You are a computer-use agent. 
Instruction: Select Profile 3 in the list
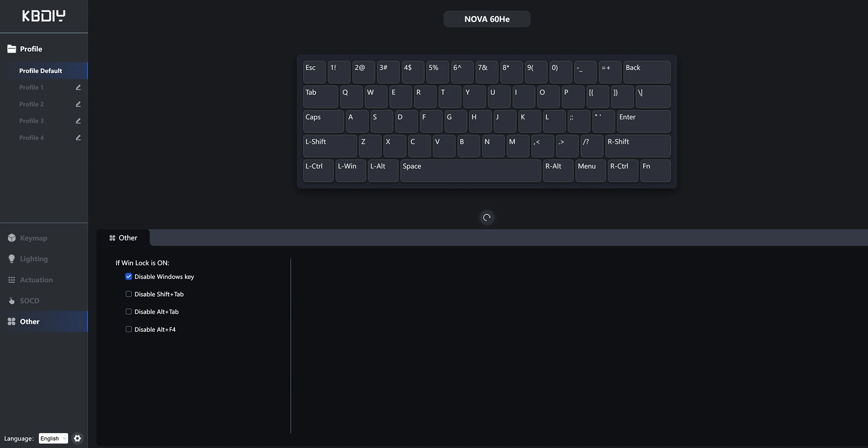pyautogui.click(x=31, y=121)
